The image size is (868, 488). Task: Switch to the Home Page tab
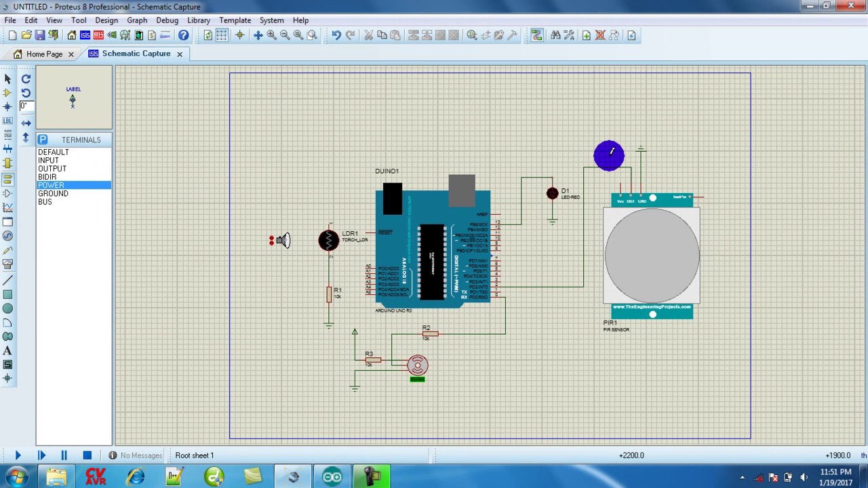pos(44,54)
